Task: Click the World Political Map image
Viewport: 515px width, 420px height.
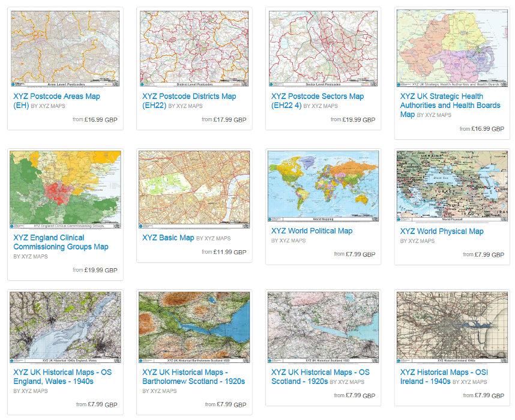Action: pyautogui.click(x=323, y=186)
